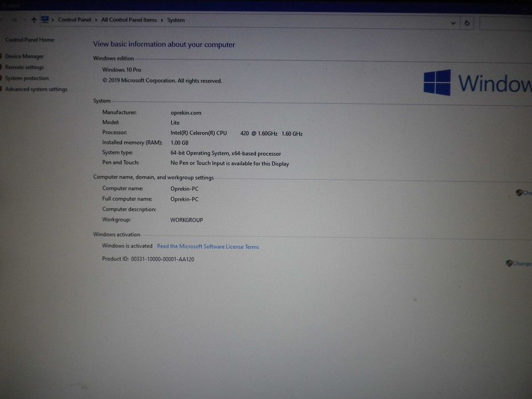This screenshot has height=399, width=532.
Task: Click the Windows is activated text
Action: (x=127, y=246)
